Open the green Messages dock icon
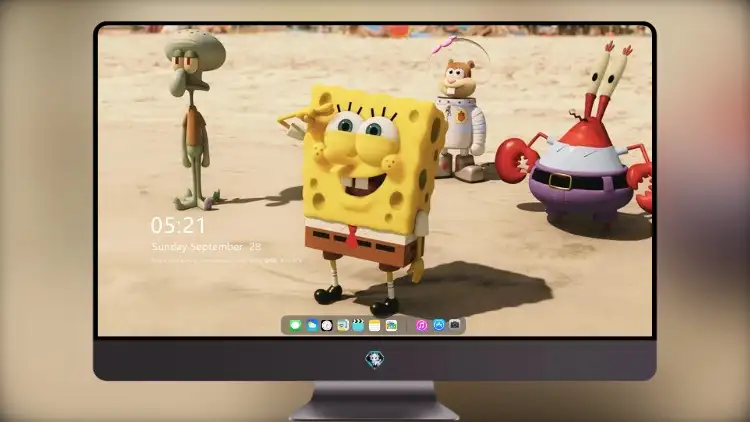 click(x=295, y=325)
